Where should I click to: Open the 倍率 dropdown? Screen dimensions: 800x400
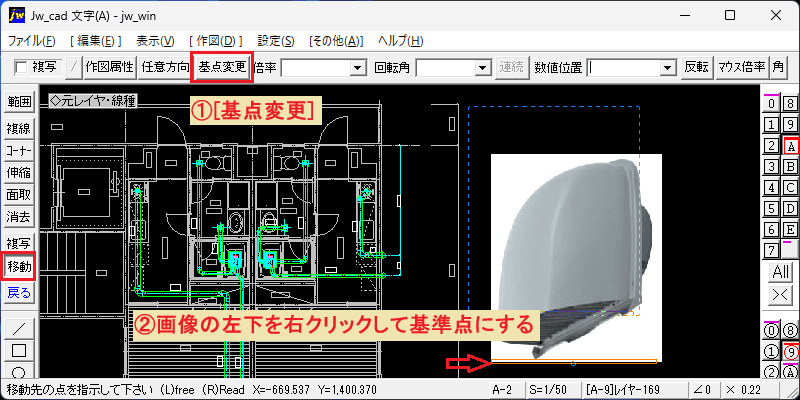359,67
